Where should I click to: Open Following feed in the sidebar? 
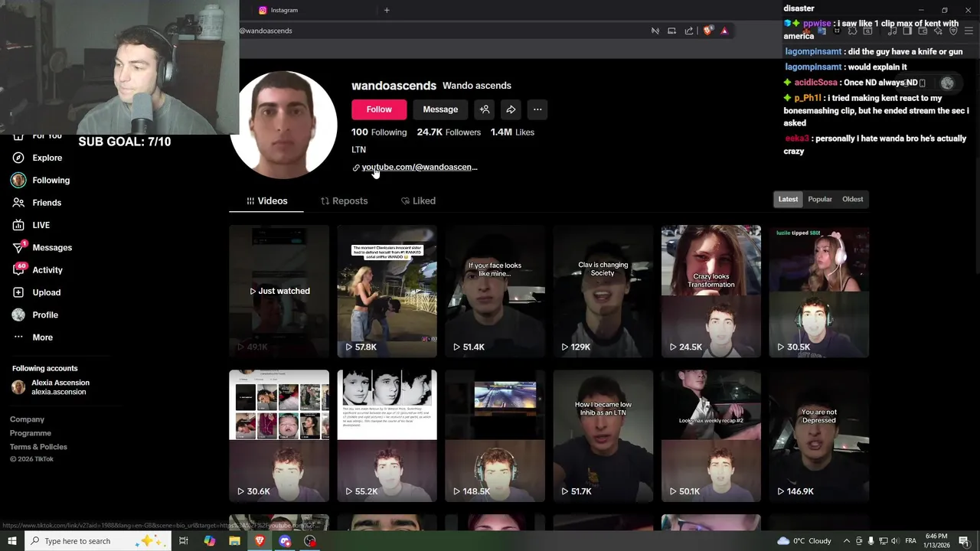click(x=41, y=180)
